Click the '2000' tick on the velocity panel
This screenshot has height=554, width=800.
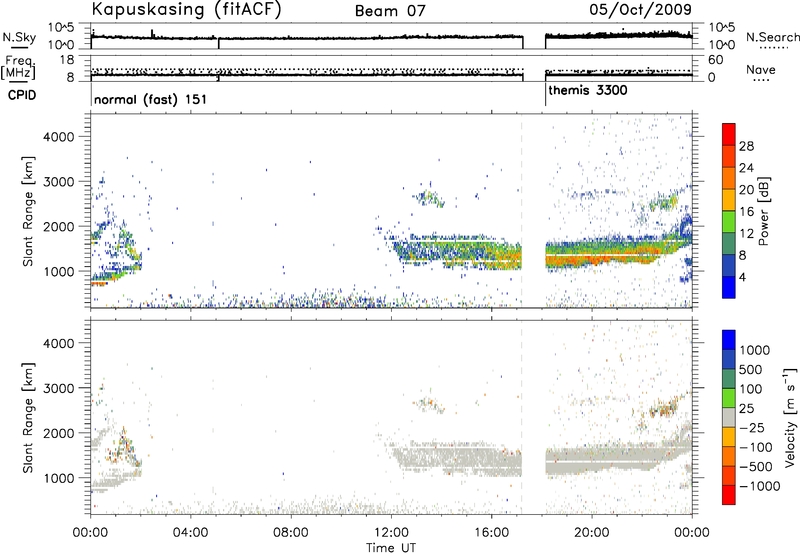point(58,433)
